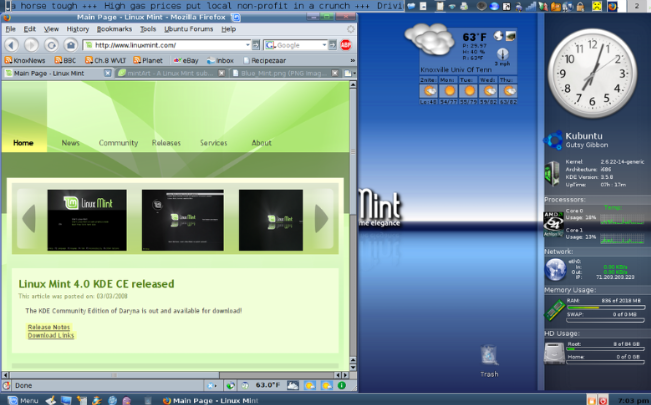The width and height of the screenshot is (651, 405).
Task: Open the dropdown icon left of status bar weather
Action: click(x=211, y=385)
